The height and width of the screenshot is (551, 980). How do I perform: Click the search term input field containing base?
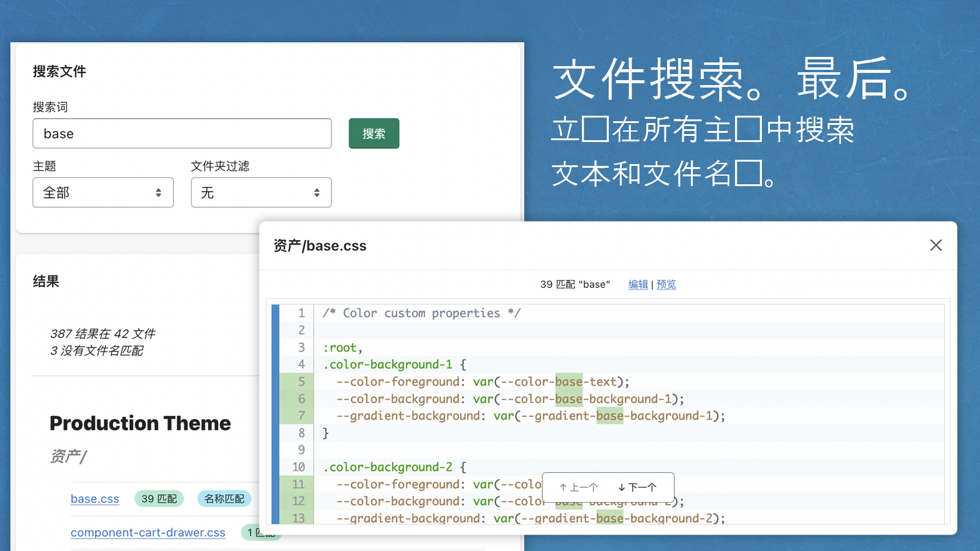[x=182, y=133]
